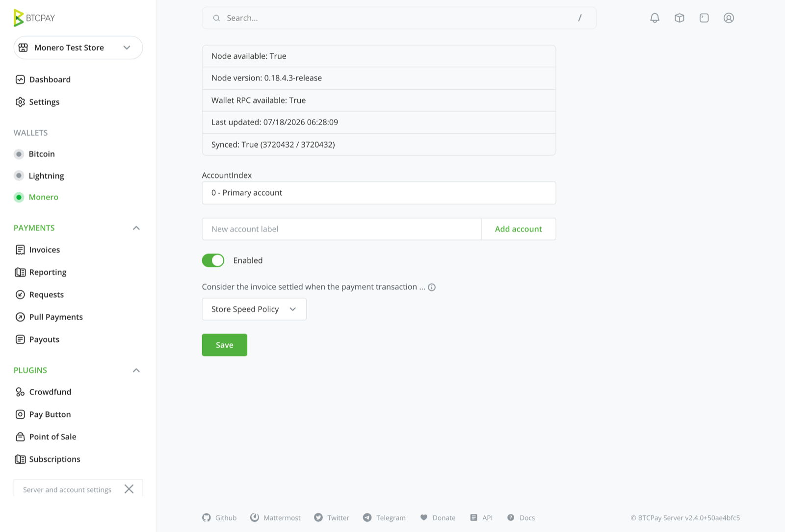Expand the Monero Test Store selector
Viewport: 785px width, 532px height.
(x=78, y=48)
